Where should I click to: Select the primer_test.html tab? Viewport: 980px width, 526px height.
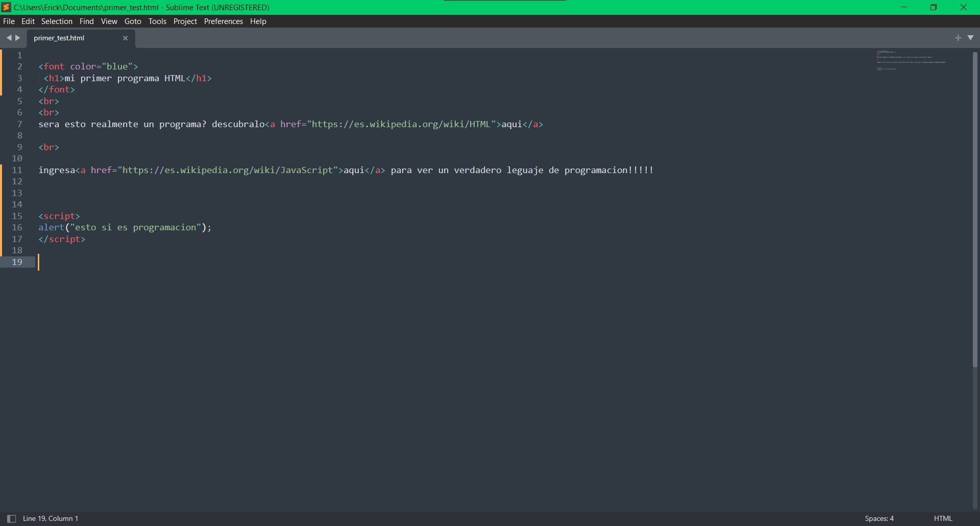click(81, 38)
